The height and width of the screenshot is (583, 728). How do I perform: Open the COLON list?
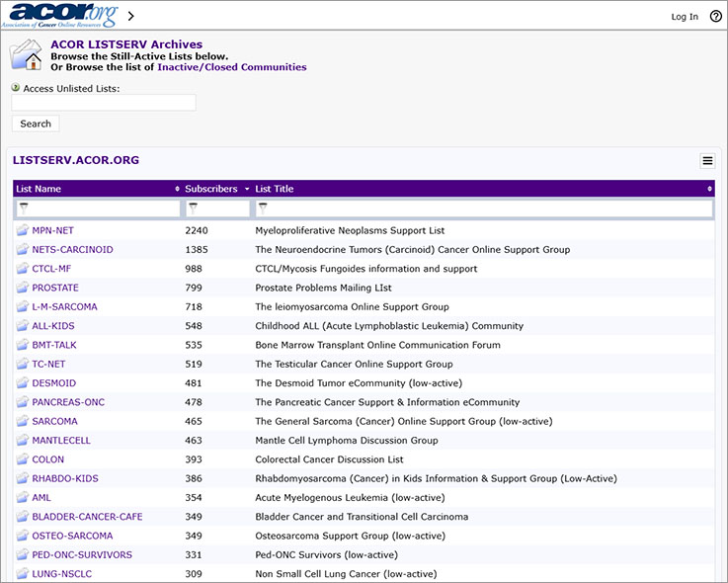coord(47,458)
